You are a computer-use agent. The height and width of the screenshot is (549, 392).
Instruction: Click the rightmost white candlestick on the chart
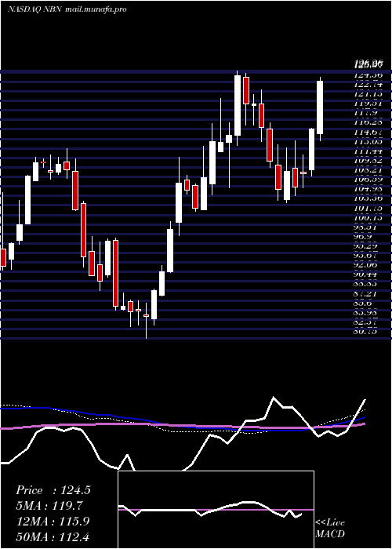320,107
